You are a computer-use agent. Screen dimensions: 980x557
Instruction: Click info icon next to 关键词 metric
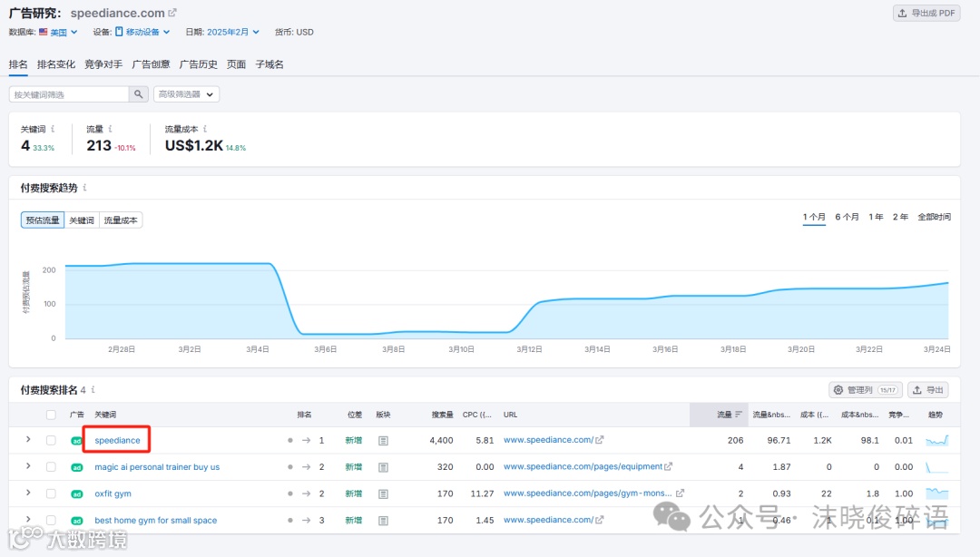[x=53, y=129]
